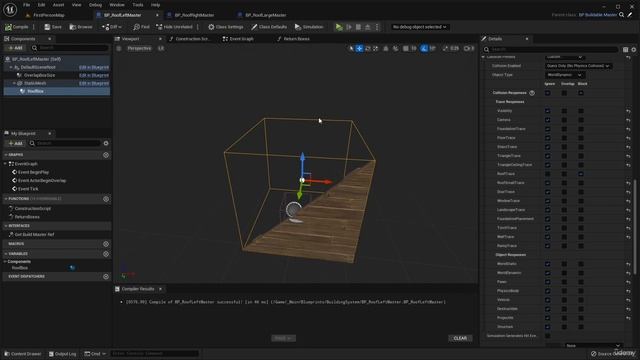Toggle Simulation Generates Hit Events checkbox
This screenshot has width=640, height=360.
pyautogui.click(x=547, y=336)
